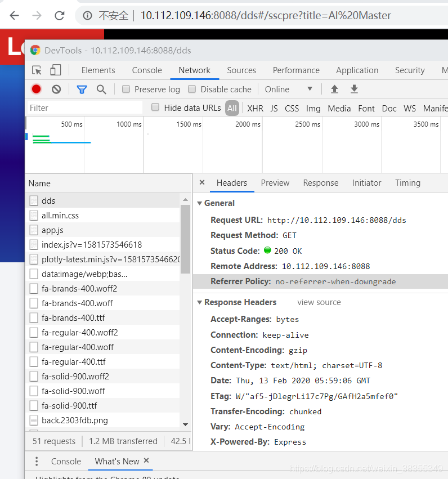Screen dimensions: 448x479
Task: Switch to the Console tab
Action: point(147,70)
